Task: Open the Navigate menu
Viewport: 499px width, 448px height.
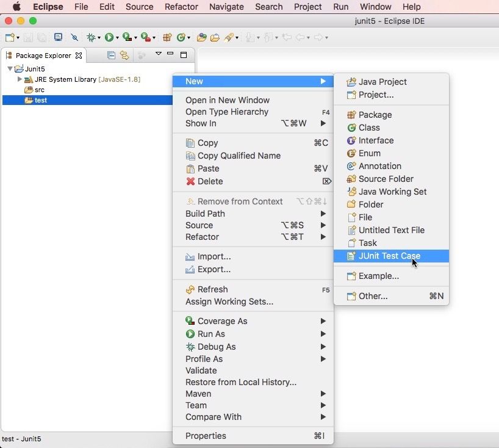Action: [x=226, y=7]
